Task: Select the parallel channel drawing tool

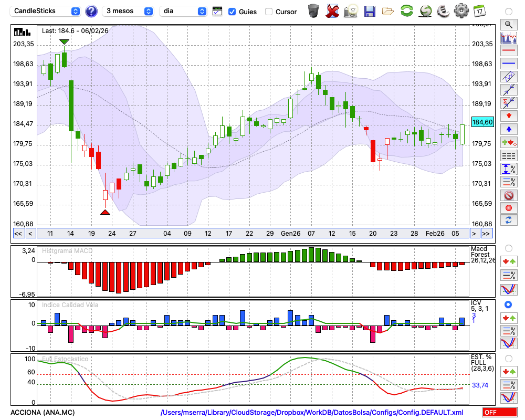Action: pos(508,77)
